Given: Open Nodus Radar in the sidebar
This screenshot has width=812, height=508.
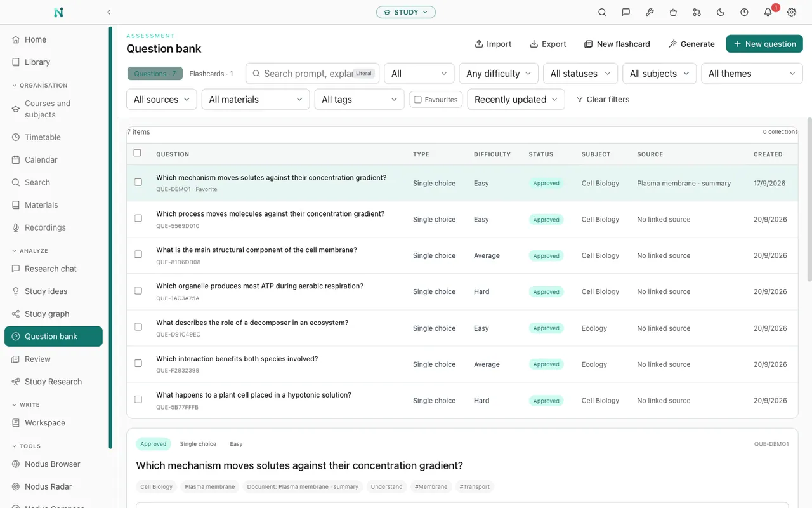Looking at the screenshot, I should pyautogui.click(x=53, y=486).
